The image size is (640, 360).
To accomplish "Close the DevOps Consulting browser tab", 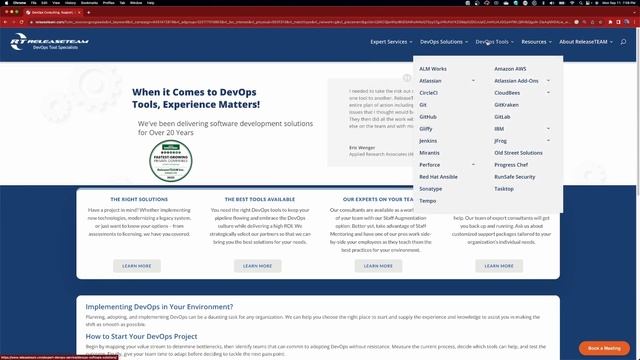I will (x=79, y=12).
